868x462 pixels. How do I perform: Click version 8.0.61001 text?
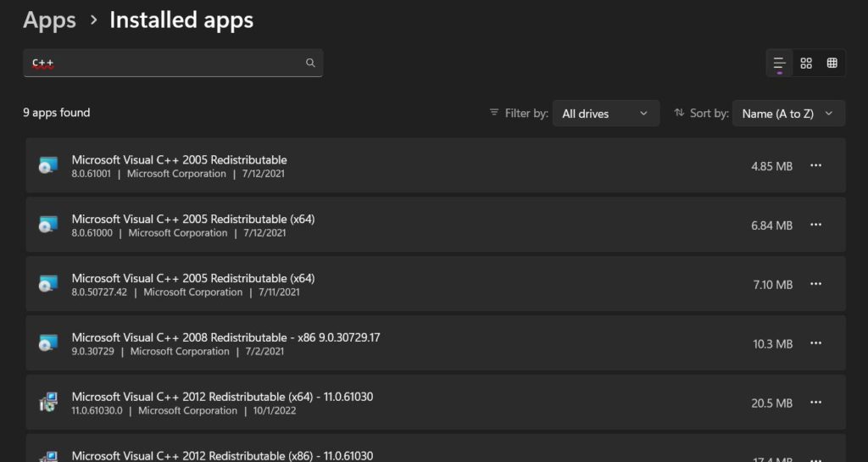pos(92,174)
